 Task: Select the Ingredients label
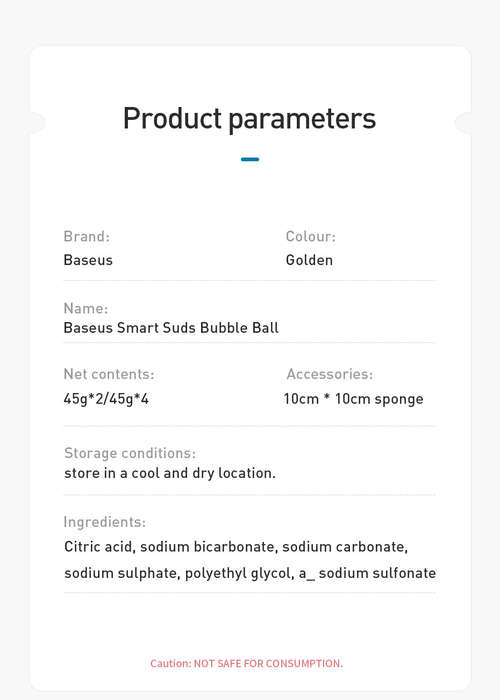coord(104,522)
